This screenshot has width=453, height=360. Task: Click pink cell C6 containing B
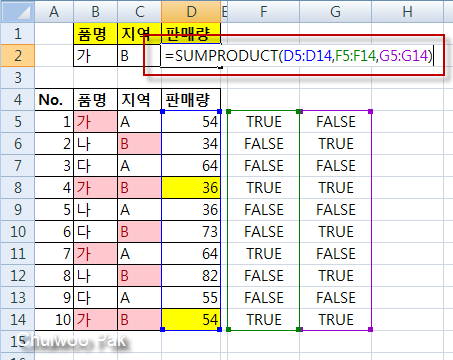pos(139,144)
